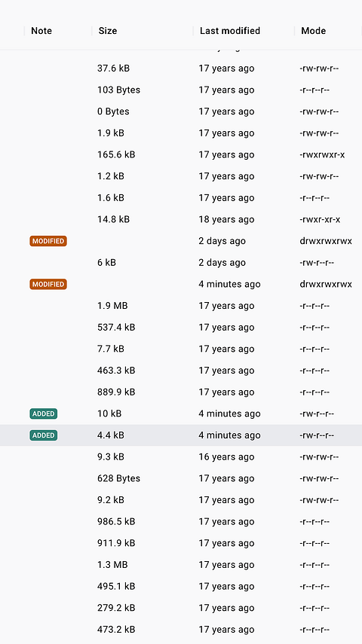Select the 473.2 kB file row

181,629
